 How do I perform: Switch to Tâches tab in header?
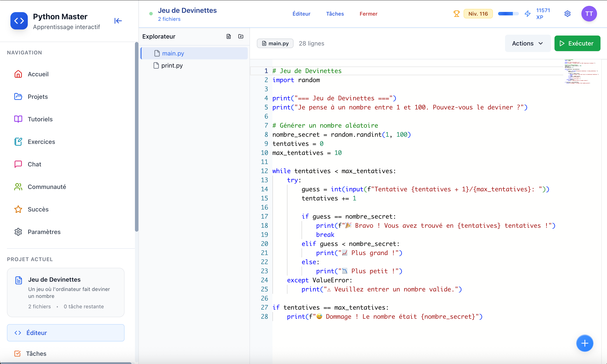click(335, 14)
